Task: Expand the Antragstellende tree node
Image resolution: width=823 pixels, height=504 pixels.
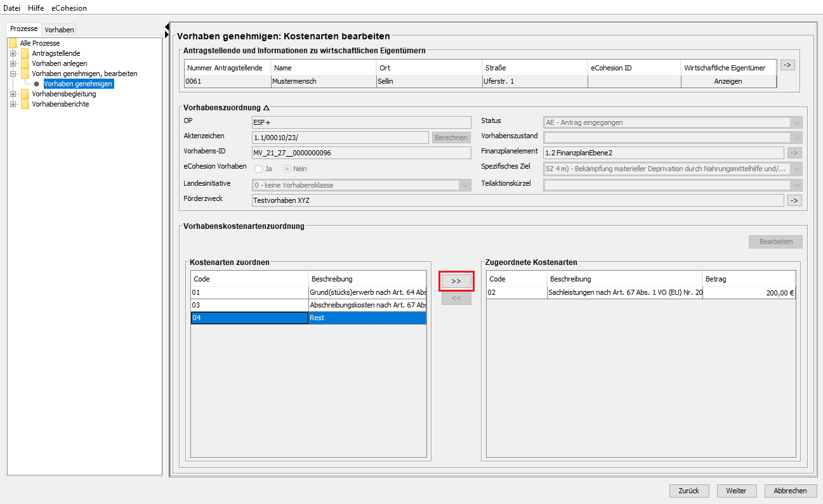Action: pyautogui.click(x=13, y=53)
